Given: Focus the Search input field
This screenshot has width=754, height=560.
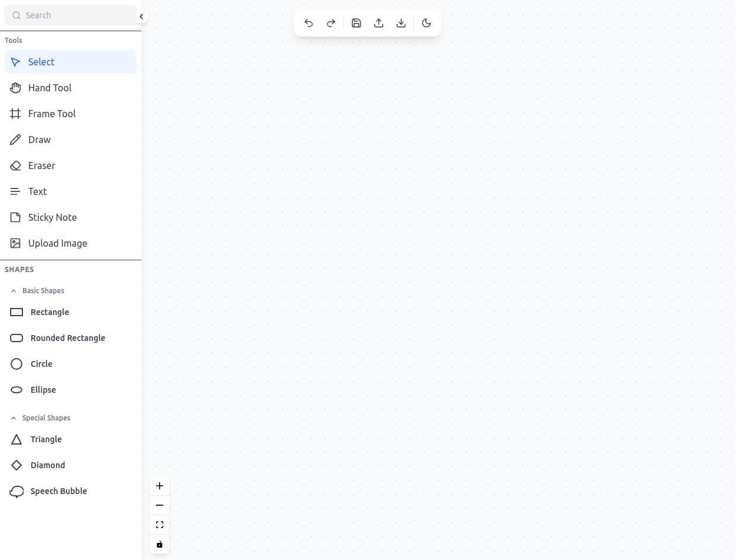Looking at the screenshot, I should click(71, 15).
